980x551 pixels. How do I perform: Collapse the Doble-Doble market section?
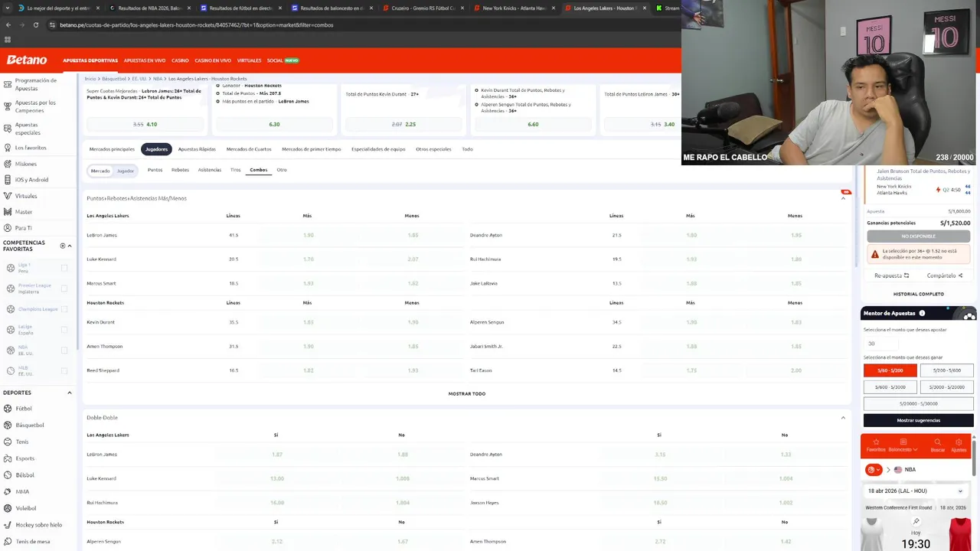tap(843, 418)
